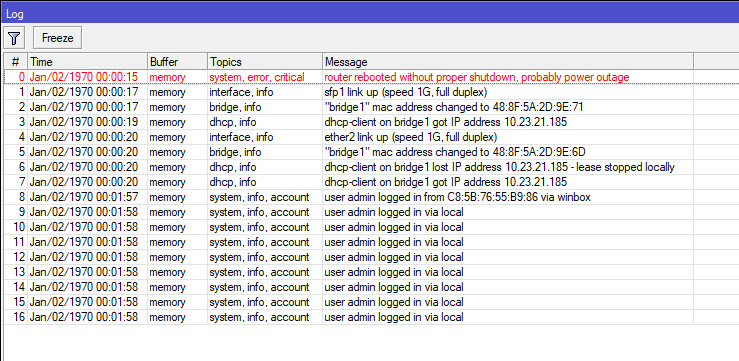Click 'interface, info' topics in row 1
Image resolution: width=739 pixels, height=361 pixels.
[x=241, y=92]
